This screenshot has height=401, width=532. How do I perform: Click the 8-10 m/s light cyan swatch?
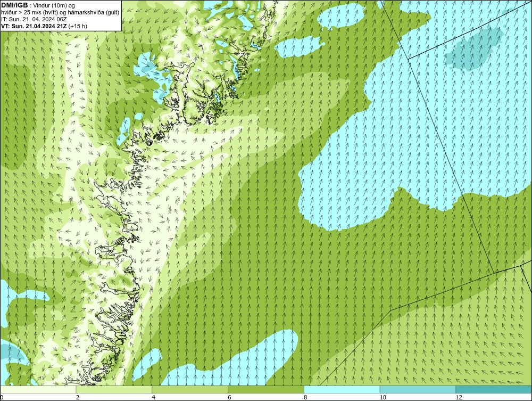point(342,389)
